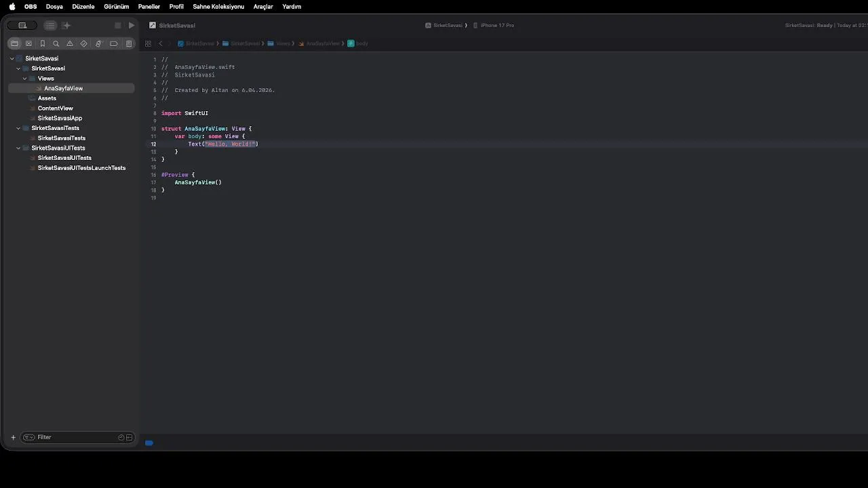Open SirketSavasiApp file in navigator

pos(71,118)
